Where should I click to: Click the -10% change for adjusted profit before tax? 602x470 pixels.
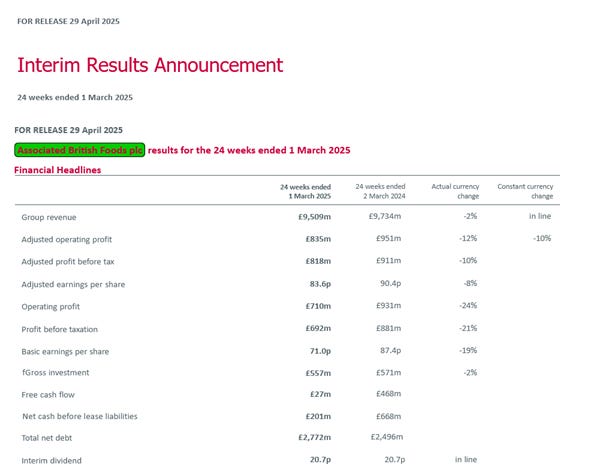point(468,261)
